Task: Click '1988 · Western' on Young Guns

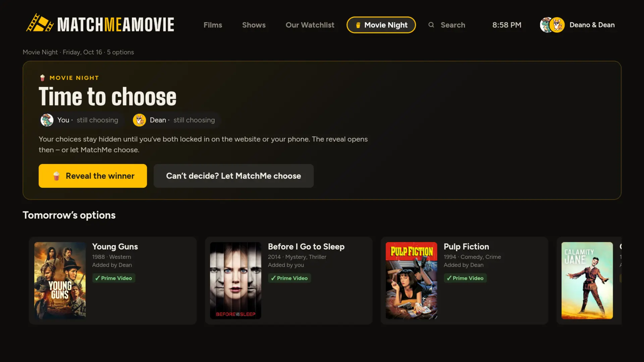Action: coord(112,257)
